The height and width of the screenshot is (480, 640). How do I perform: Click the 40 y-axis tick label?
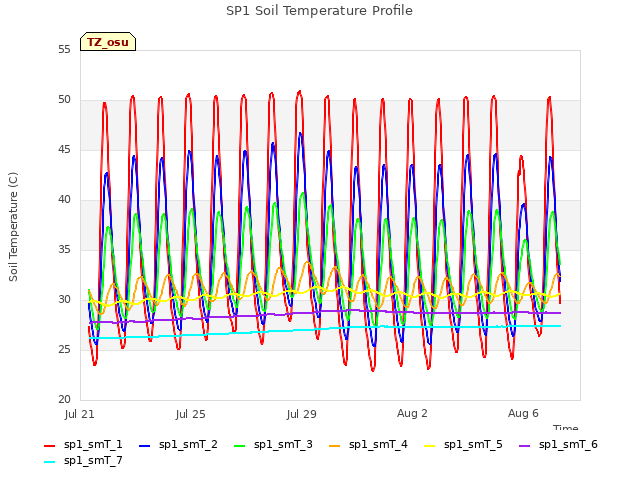(x=64, y=200)
